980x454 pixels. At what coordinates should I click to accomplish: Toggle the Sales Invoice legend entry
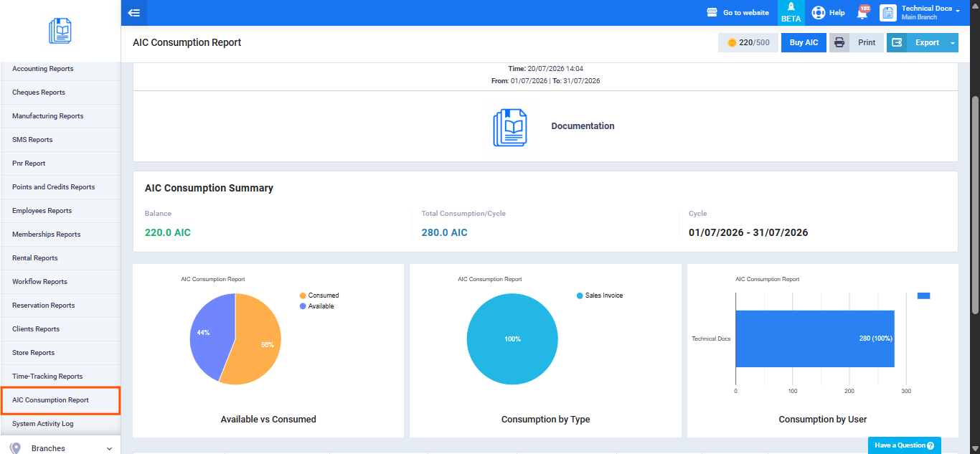600,295
